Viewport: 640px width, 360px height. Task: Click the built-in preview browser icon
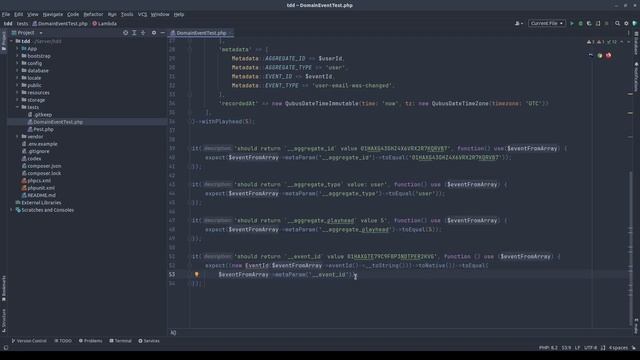tap(591, 56)
